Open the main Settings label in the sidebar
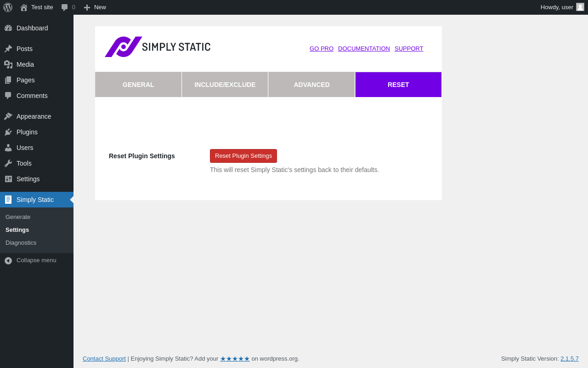The width and height of the screenshot is (588, 368). coord(28,179)
